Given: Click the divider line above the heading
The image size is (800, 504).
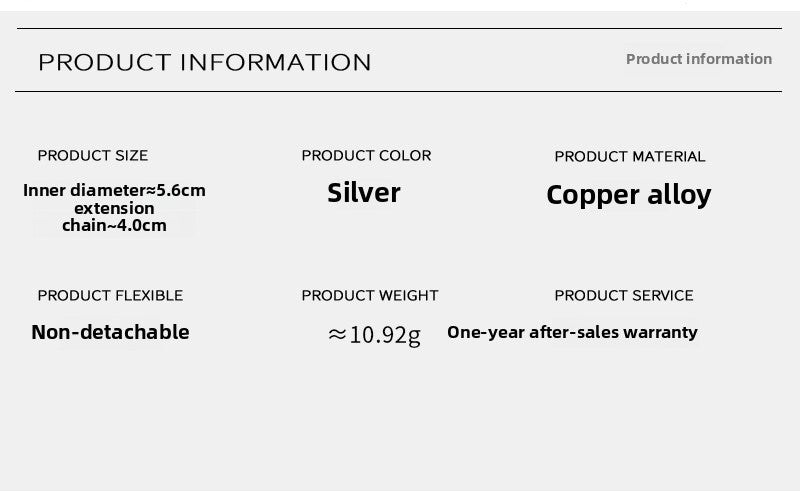Looking at the screenshot, I should click(400, 29).
